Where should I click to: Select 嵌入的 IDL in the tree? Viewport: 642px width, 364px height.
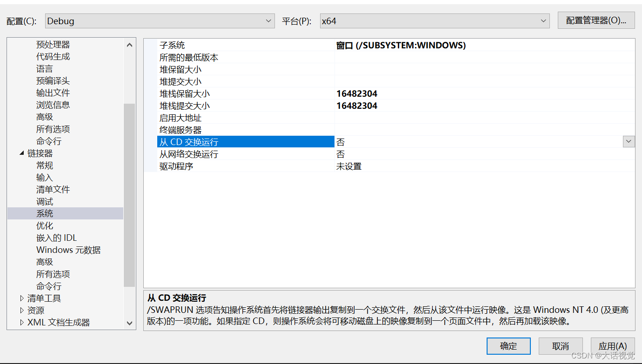tap(56, 238)
